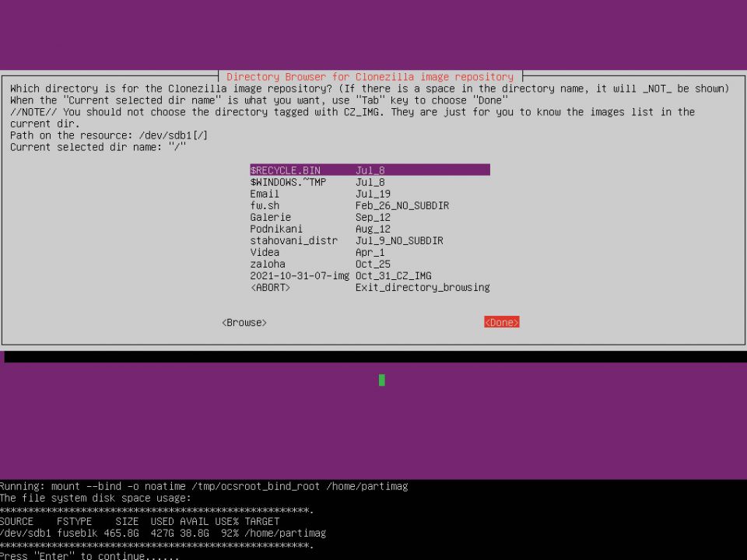Viewport: 747px width, 560px height.
Task: Choose the Email directory row
Action: (370, 194)
